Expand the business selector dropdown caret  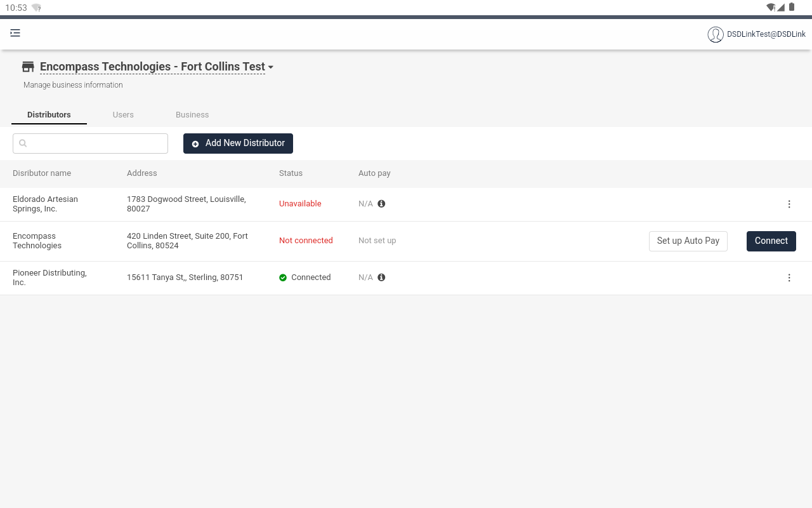coord(271,67)
